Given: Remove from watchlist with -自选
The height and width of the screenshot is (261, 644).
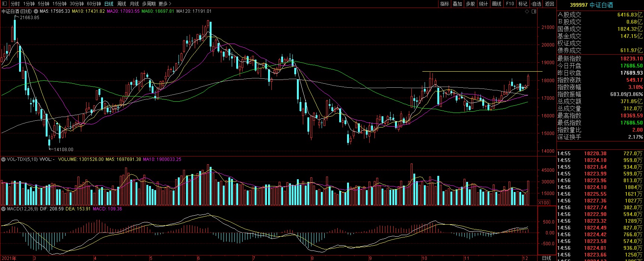Looking at the screenshot, I should pos(536,4).
